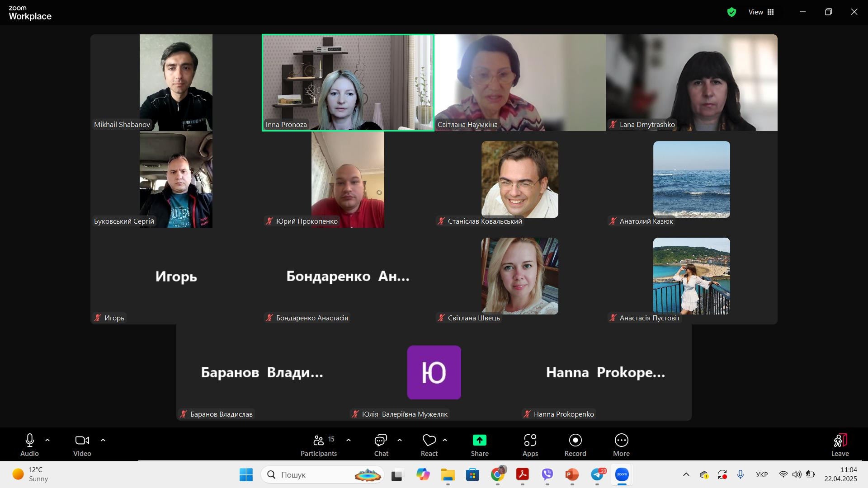Toggle the taskbar microphone tray icon

coord(740,474)
